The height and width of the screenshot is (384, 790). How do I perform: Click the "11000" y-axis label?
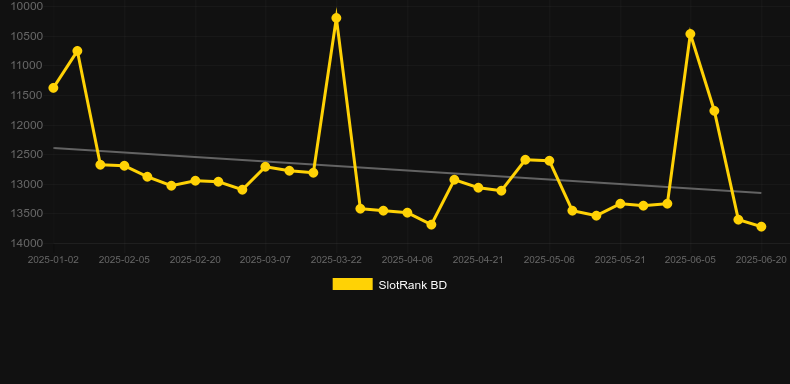point(27,66)
